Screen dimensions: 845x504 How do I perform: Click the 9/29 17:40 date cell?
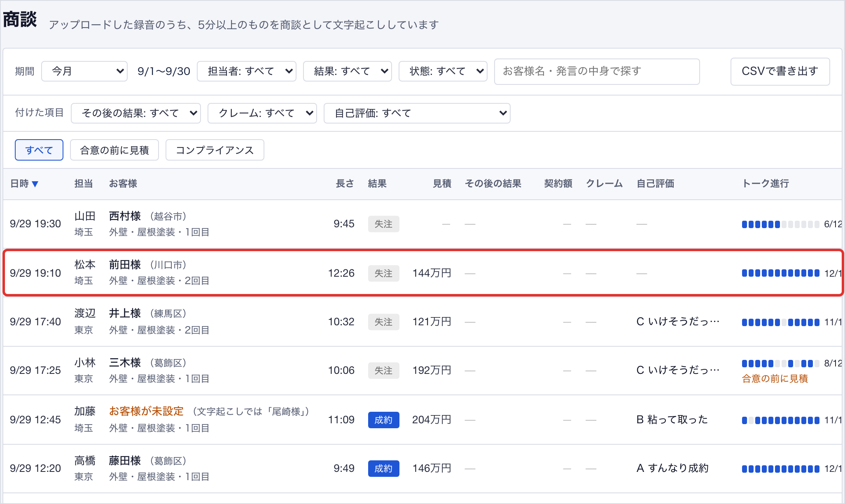point(35,322)
